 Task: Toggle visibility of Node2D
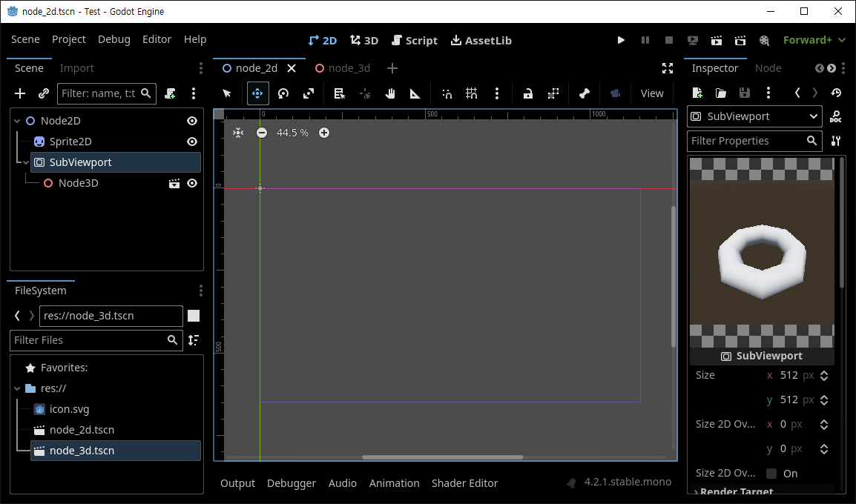[192, 121]
